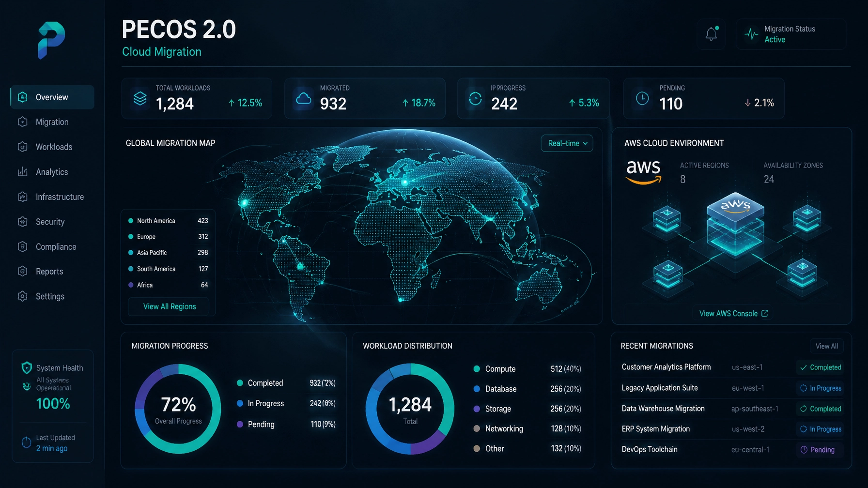Open the Analytics menu item

(x=52, y=172)
